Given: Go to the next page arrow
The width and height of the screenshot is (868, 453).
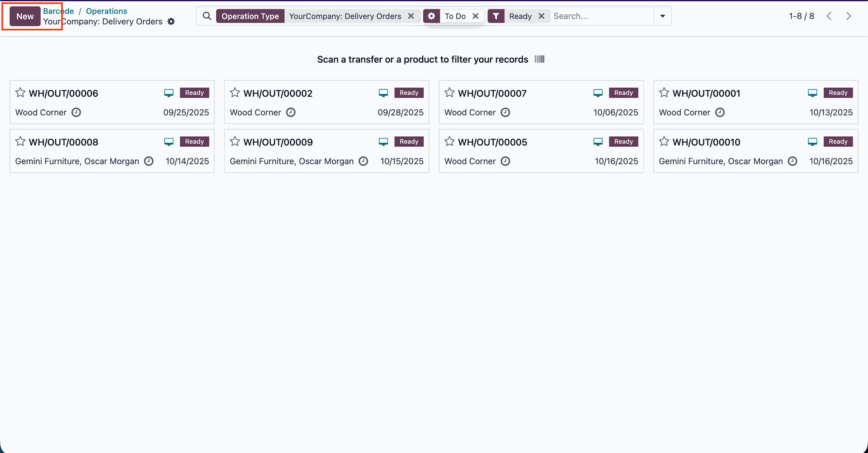Looking at the screenshot, I should pyautogui.click(x=849, y=16).
